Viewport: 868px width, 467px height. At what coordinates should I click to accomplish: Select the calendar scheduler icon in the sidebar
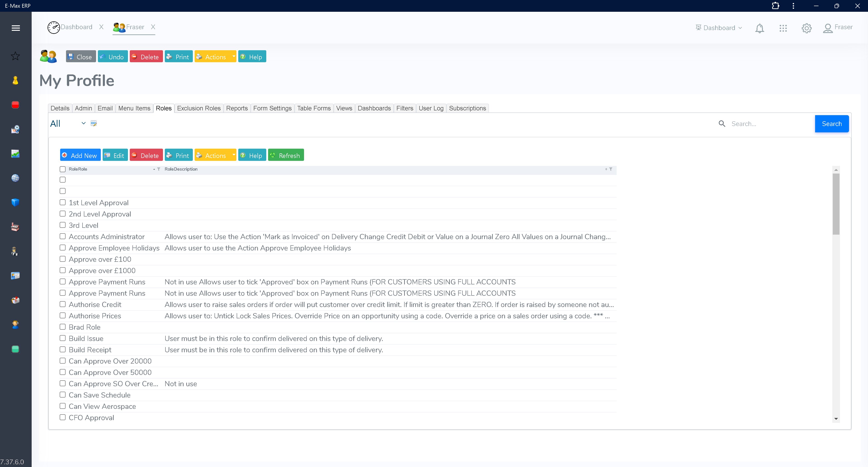pos(16,129)
